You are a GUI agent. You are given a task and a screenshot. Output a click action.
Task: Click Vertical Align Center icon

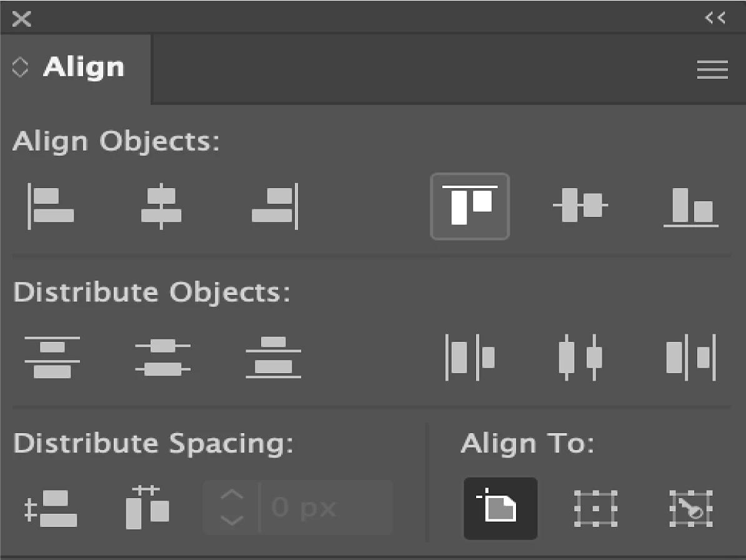(580, 206)
